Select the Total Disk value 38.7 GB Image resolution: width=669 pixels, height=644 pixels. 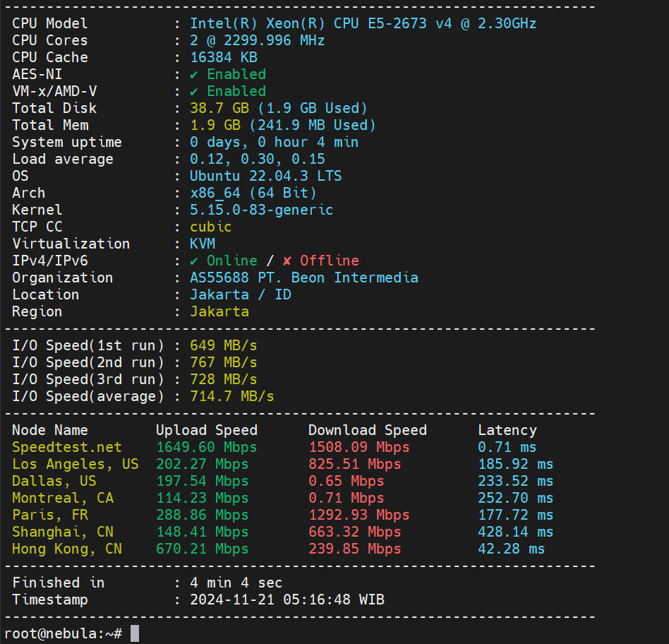coord(219,108)
